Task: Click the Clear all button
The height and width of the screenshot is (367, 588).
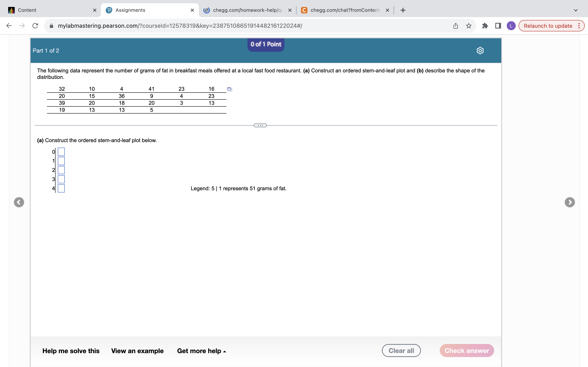Action: point(401,350)
